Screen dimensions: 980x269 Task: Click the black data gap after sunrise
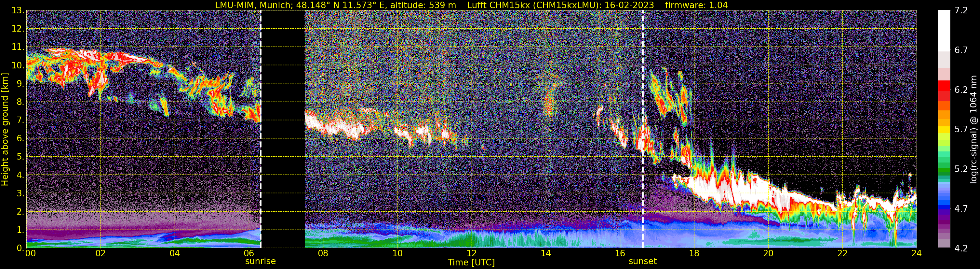[x=283, y=129]
